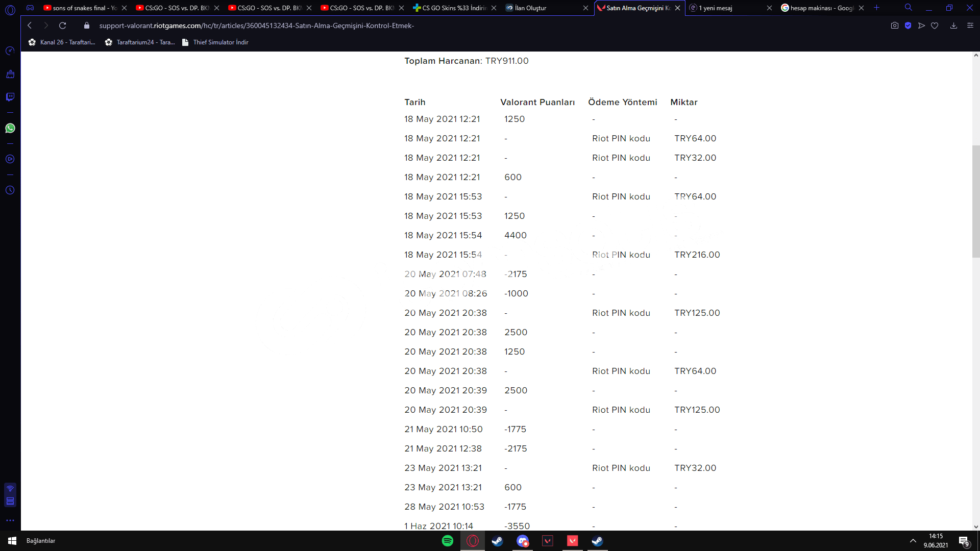Open 'Kanal 26 - Taraftari...' bookmark

(x=62, y=42)
